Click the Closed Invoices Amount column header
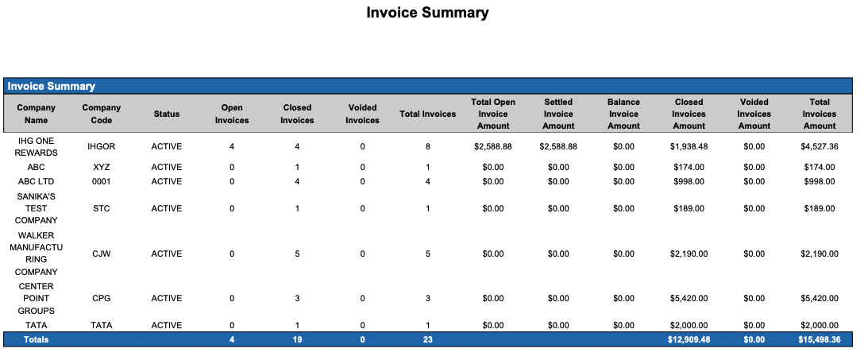Screen dimensions: 868x364 click(689, 114)
